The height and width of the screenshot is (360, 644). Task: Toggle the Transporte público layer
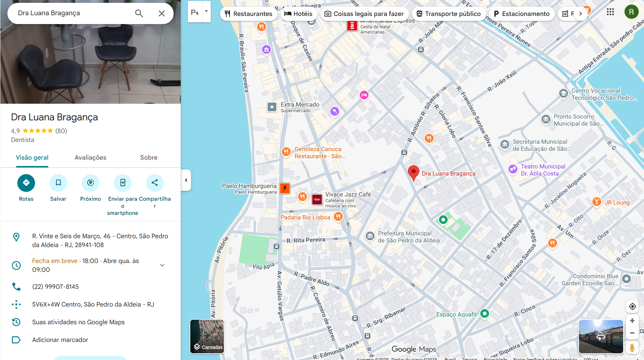[449, 13]
